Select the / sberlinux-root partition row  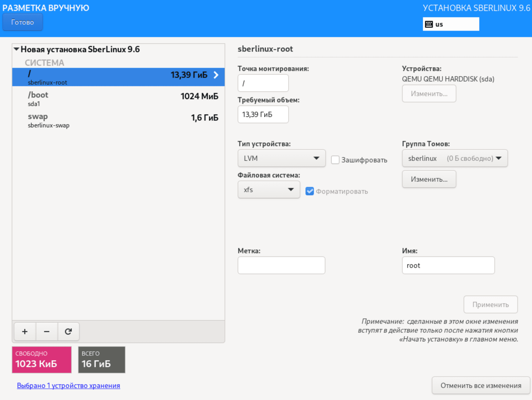point(118,77)
